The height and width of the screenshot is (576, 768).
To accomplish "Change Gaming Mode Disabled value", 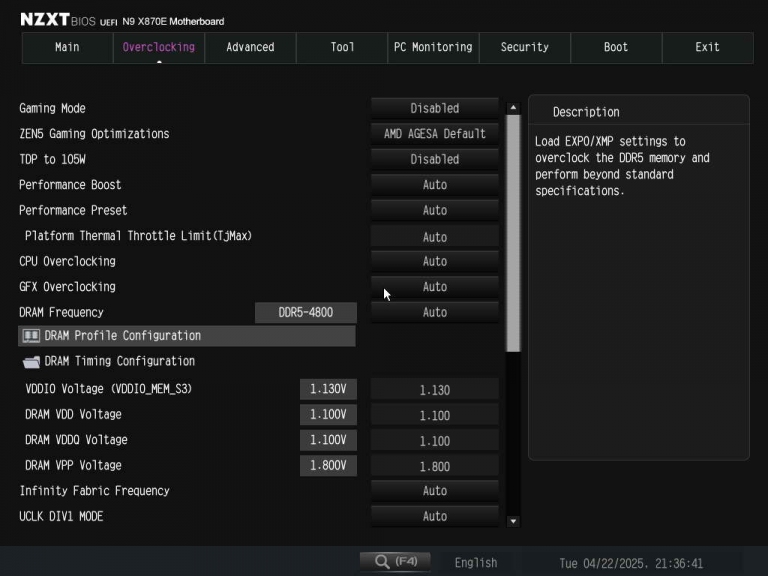I will (x=434, y=108).
